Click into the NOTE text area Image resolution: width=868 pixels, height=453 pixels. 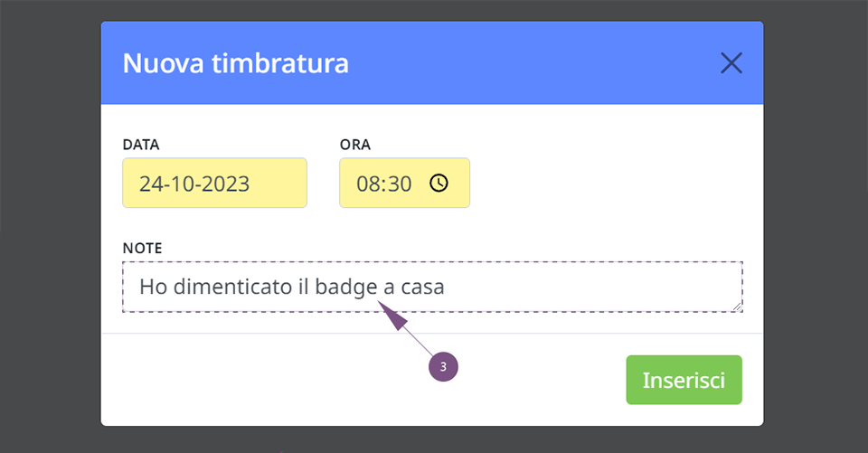pos(432,287)
